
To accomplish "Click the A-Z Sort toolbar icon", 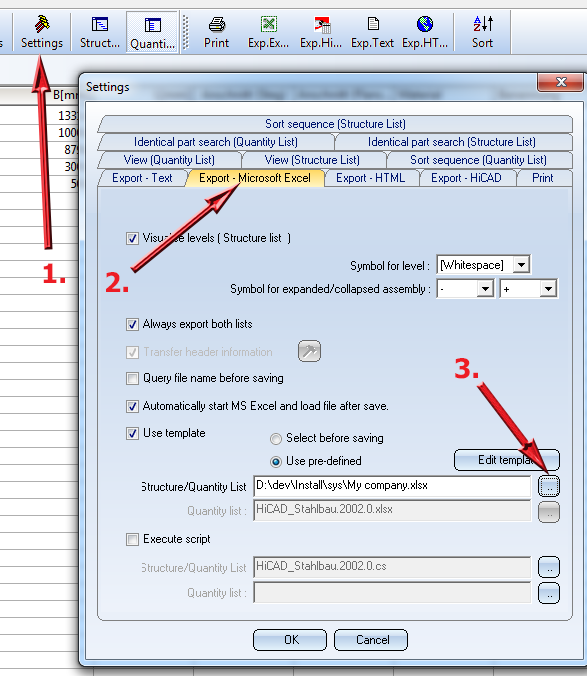I will [482, 32].
